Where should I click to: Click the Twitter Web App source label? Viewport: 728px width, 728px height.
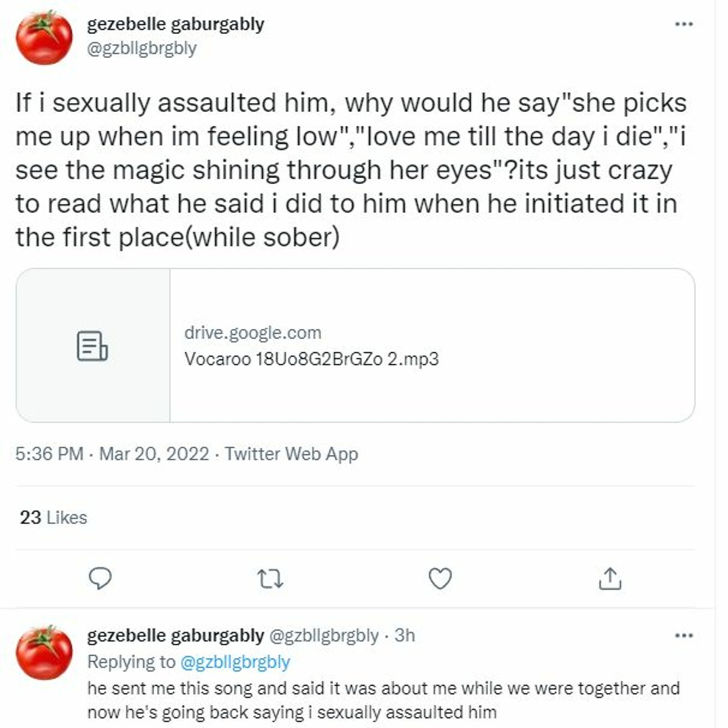(291, 454)
